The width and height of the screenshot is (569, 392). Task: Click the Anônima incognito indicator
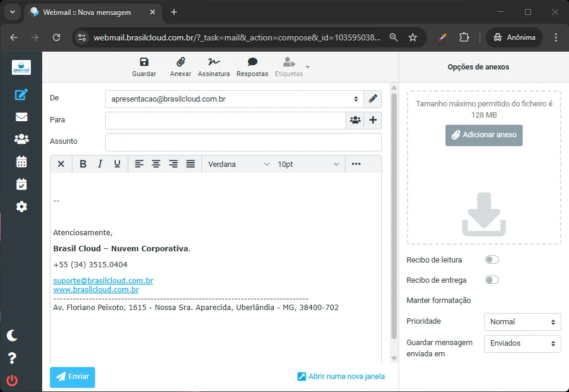(x=514, y=37)
